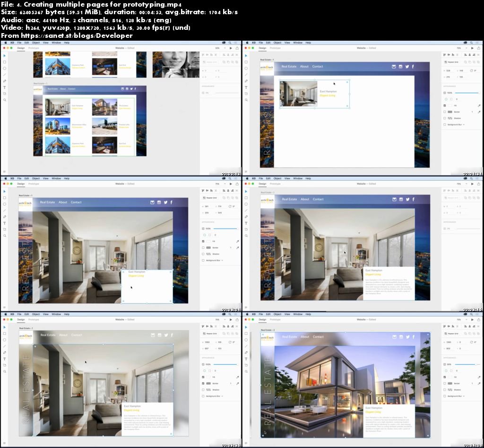
Task: Click the opacity slider in the 00:01:24 frame
Action: click(x=467, y=93)
